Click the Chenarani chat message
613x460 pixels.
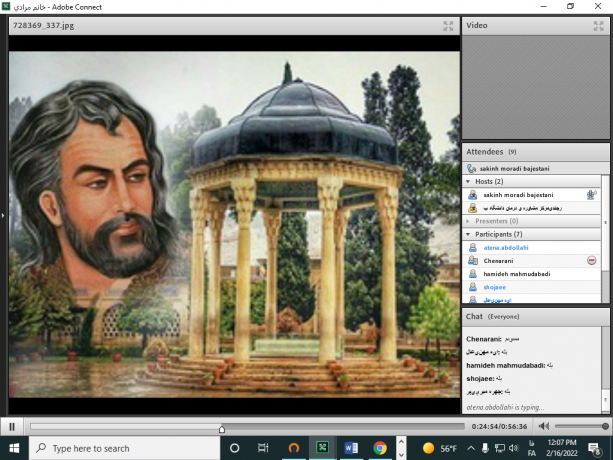[493, 339]
